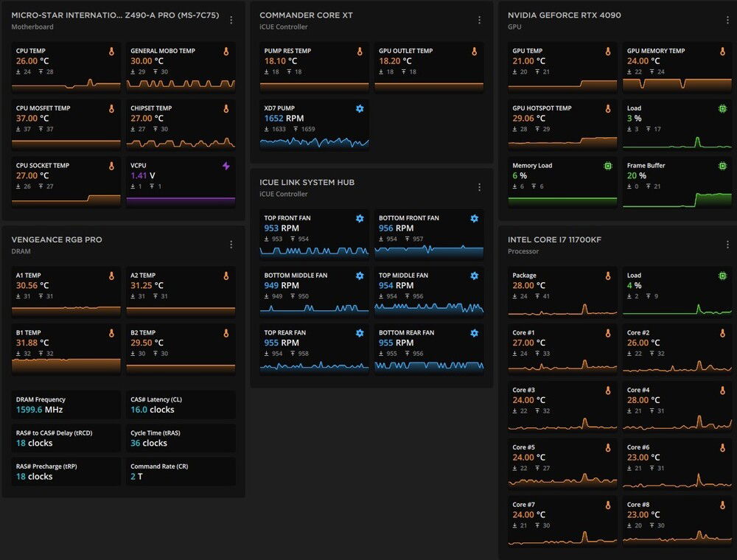The image size is (737, 560).
Task: Open the Vengeance RGB Pro three-dot menu
Action: point(231,245)
